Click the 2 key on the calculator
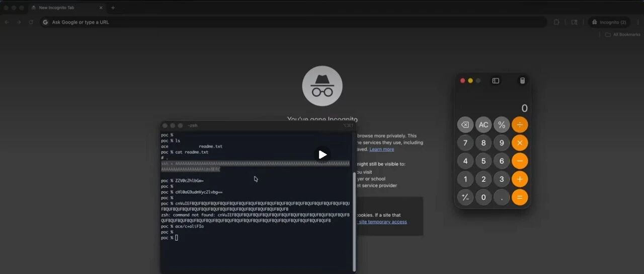The height and width of the screenshot is (274, 644). click(484, 179)
